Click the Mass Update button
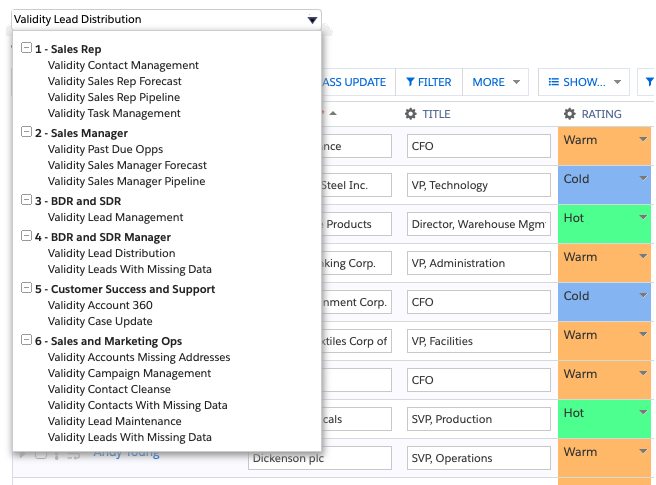656x485 pixels. 358,82
